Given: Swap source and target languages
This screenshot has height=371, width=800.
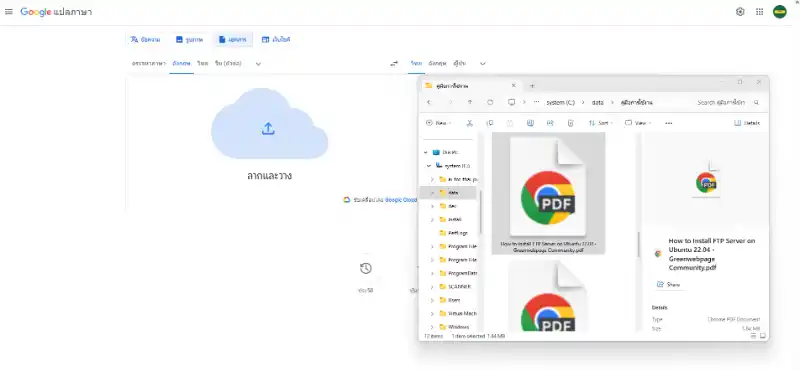Looking at the screenshot, I should (x=394, y=64).
